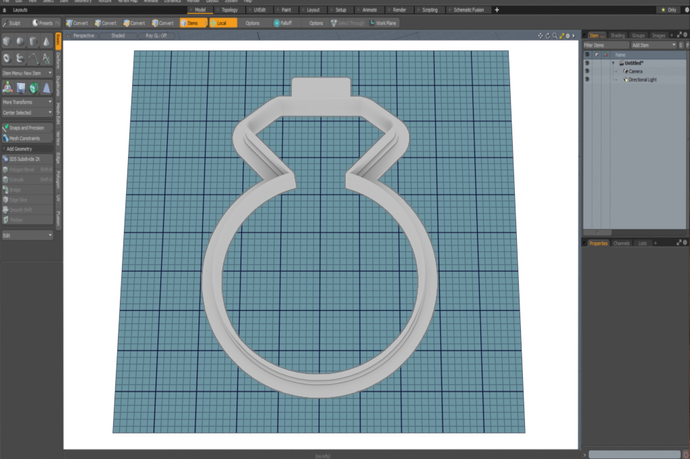Activate the Move tool, the blue square
Viewport: 690px width, 459px height.
pyautogui.click(x=21, y=88)
